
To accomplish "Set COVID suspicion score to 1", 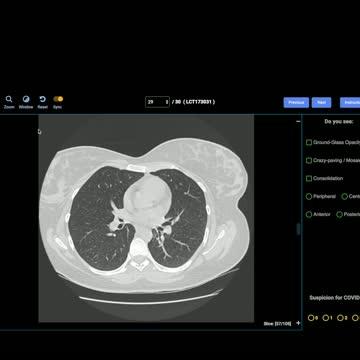I will pos(325,318).
